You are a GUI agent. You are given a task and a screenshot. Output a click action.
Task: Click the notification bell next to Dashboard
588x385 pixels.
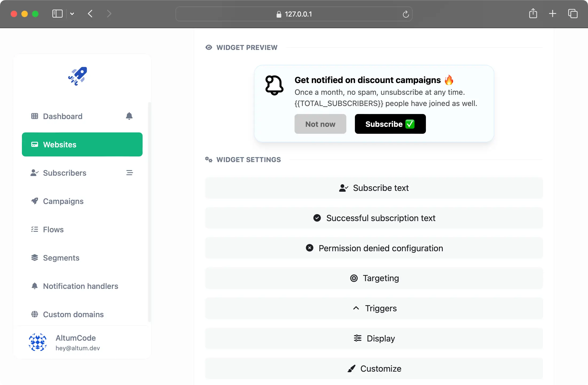coord(129,116)
